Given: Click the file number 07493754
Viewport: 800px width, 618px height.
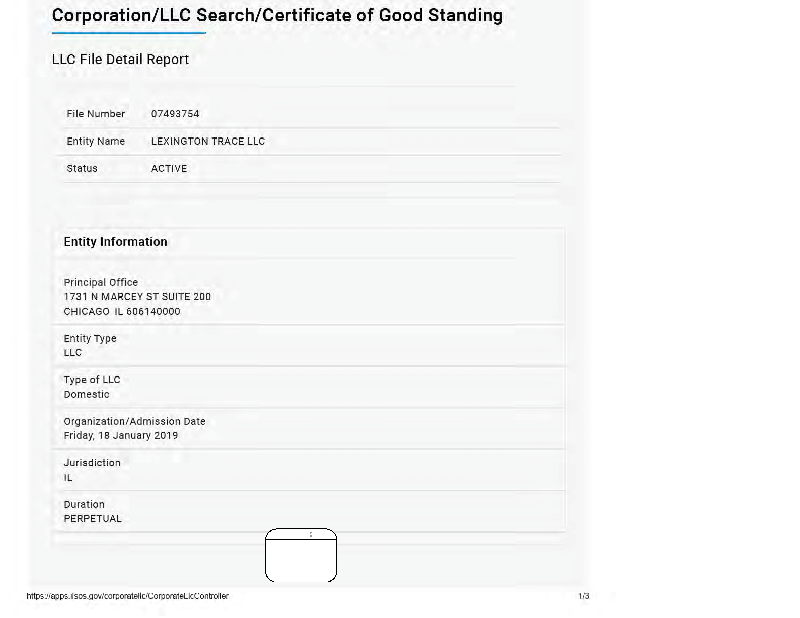Looking at the screenshot, I should click(x=175, y=114).
